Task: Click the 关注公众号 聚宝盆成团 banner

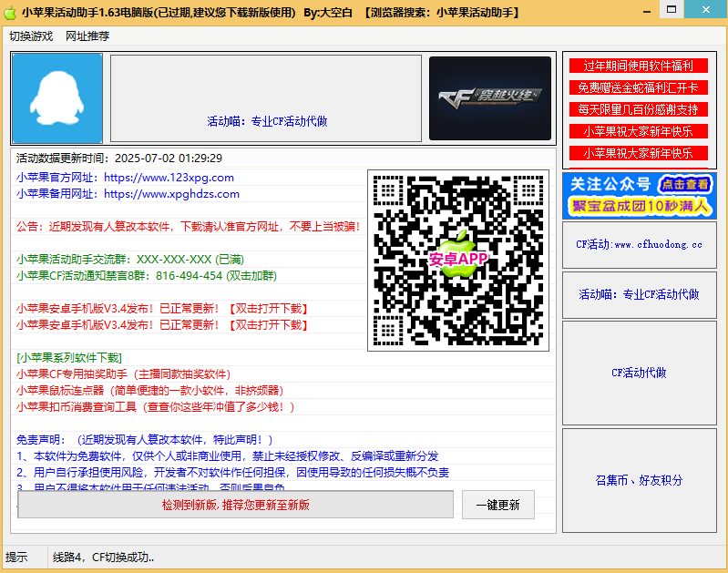Action: point(640,196)
